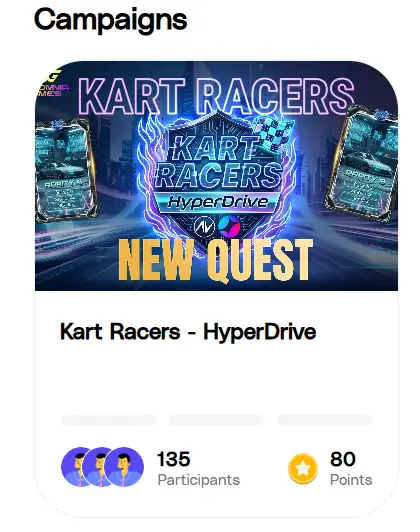Viewport: 420px width, 532px height.
Task: Click the last progress bar segment
Action: [325, 420]
